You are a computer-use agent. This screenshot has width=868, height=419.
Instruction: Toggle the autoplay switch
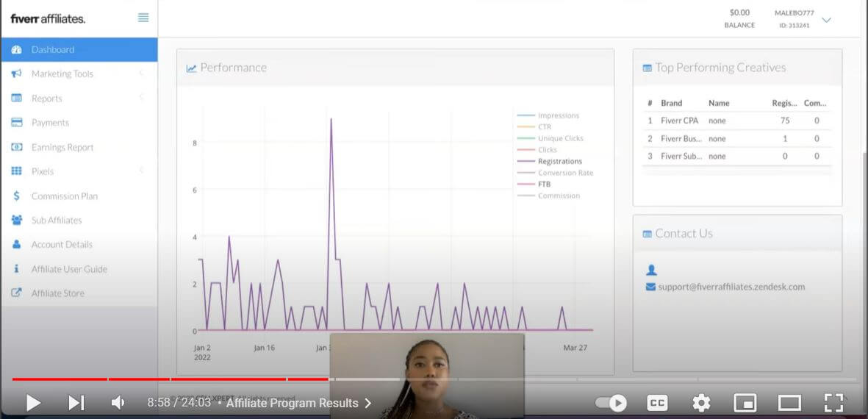pos(611,403)
